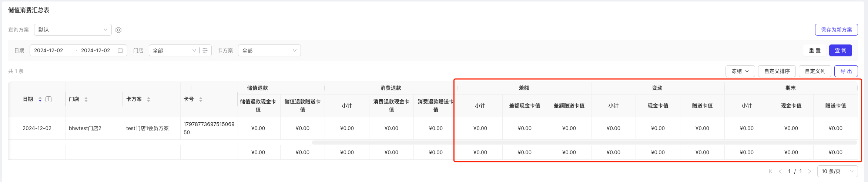The image size is (868, 182).
Task: Go to next page arrow
Action: (x=810, y=171)
